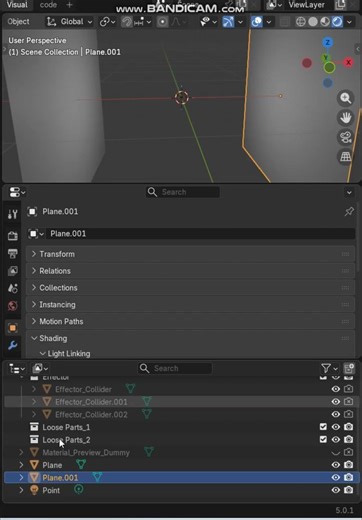Click Plane object triangle icon in outliner

pos(34,465)
